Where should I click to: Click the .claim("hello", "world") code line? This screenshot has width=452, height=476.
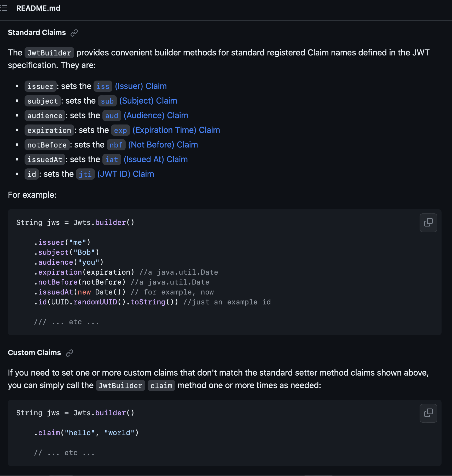tap(86, 433)
